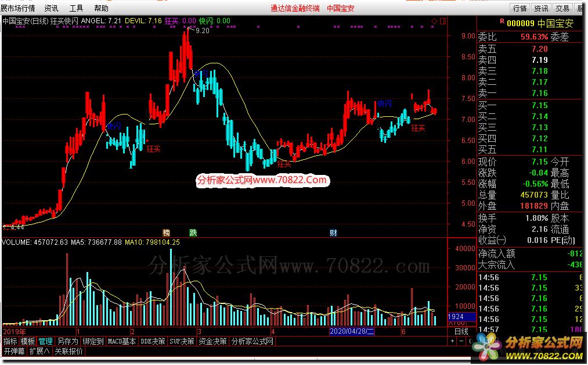588x365 pixels.
Task: Click the 资讯 button at top right
Action: point(541,8)
